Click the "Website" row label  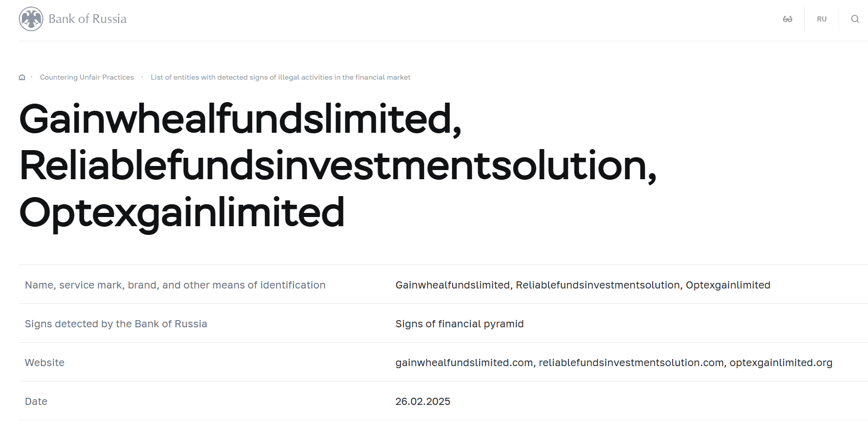pyautogui.click(x=45, y=363)
